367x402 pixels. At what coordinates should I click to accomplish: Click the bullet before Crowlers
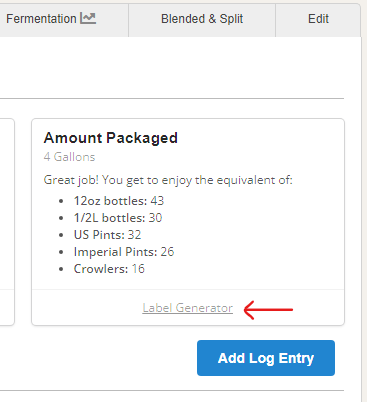pos(61,269)
